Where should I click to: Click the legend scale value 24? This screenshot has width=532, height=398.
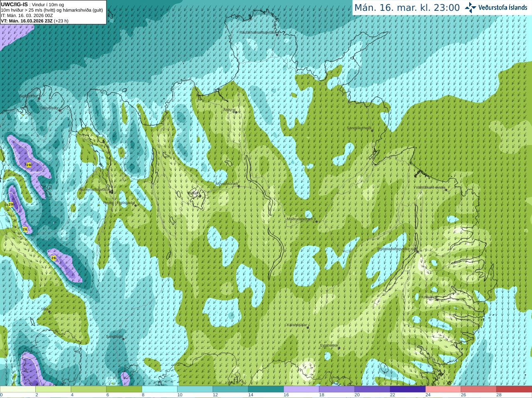coord(428,395)
